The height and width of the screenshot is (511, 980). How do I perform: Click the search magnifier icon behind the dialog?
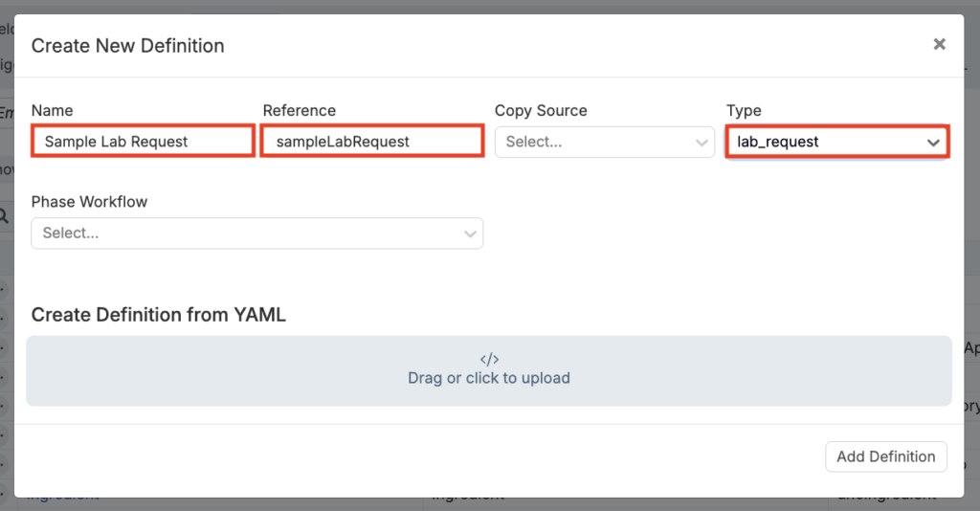(x=4, y=216)
